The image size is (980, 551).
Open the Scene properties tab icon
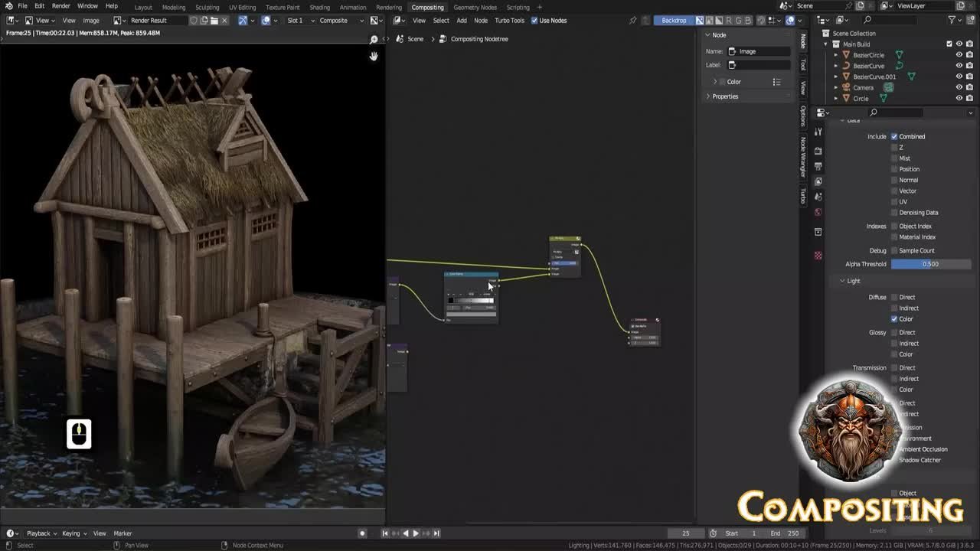(x=818, y=197)
